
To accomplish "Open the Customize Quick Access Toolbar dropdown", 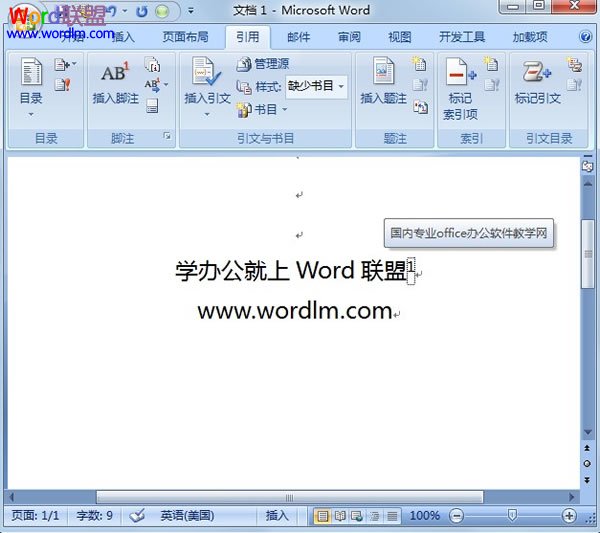I will click(x=191, y=11).
